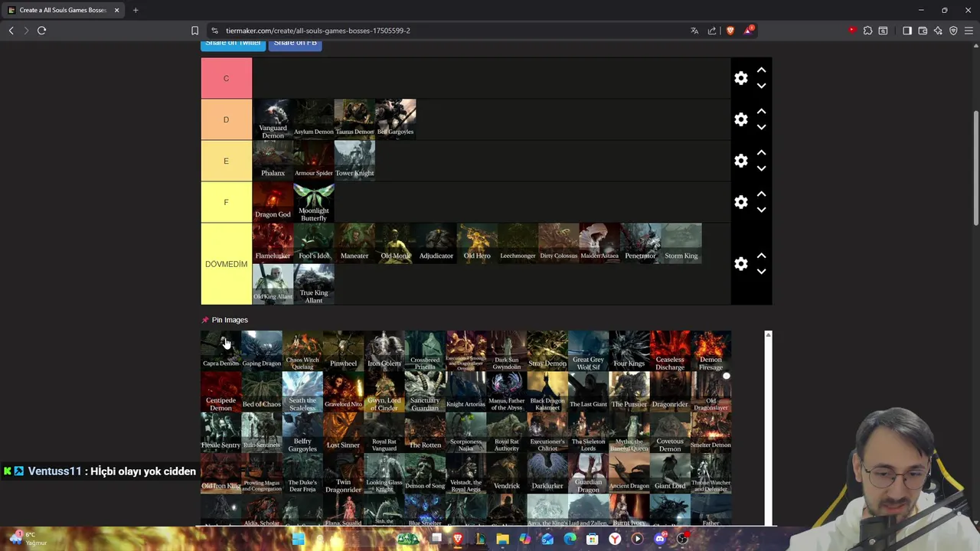Click the translate page icon
Screen dimensions: 980x551
click(x=694, y=31)
